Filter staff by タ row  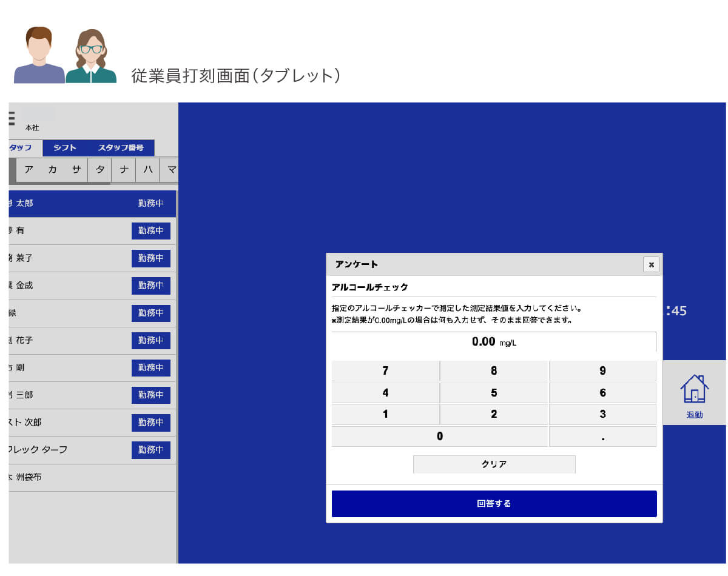(x=100, y=170)
